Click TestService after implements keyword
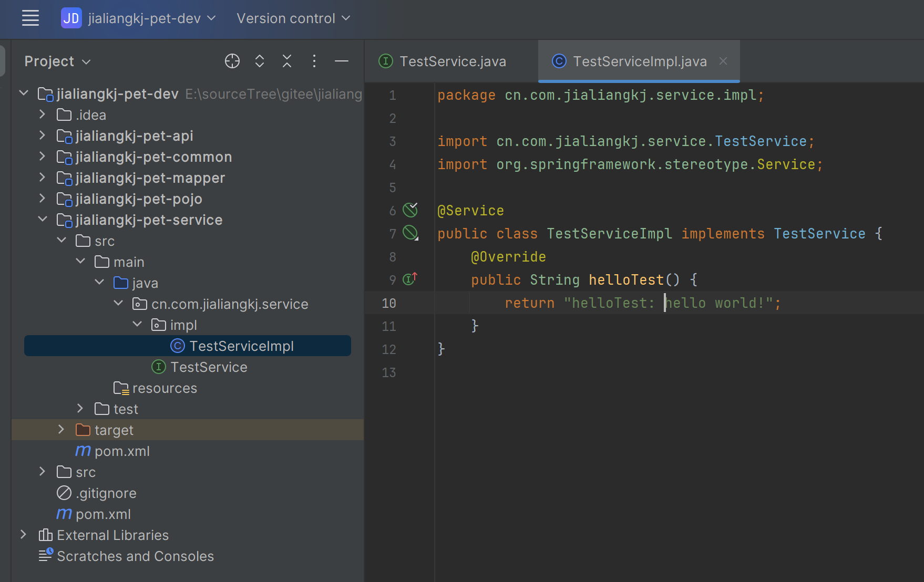 [x=819, y=234]
